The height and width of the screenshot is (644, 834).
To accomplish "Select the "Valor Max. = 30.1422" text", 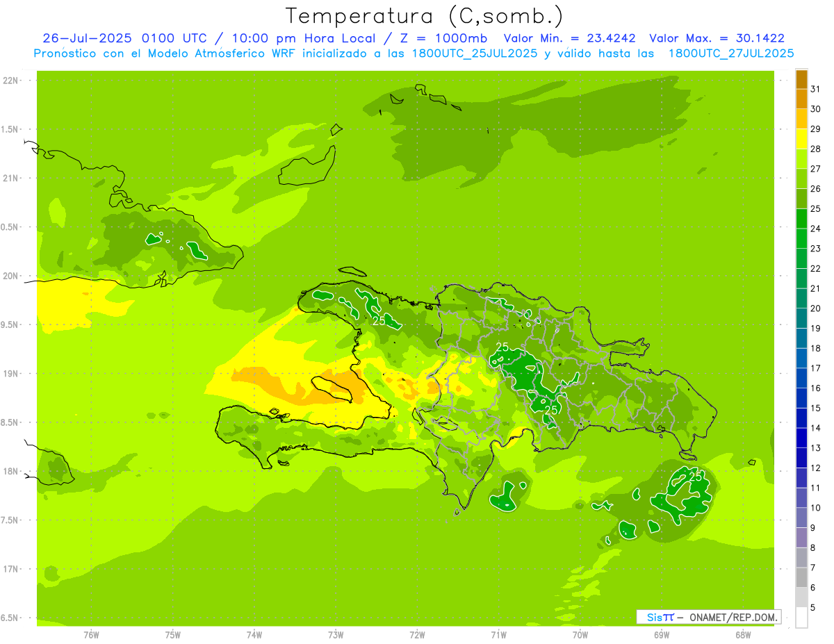I will coord(717,38).
